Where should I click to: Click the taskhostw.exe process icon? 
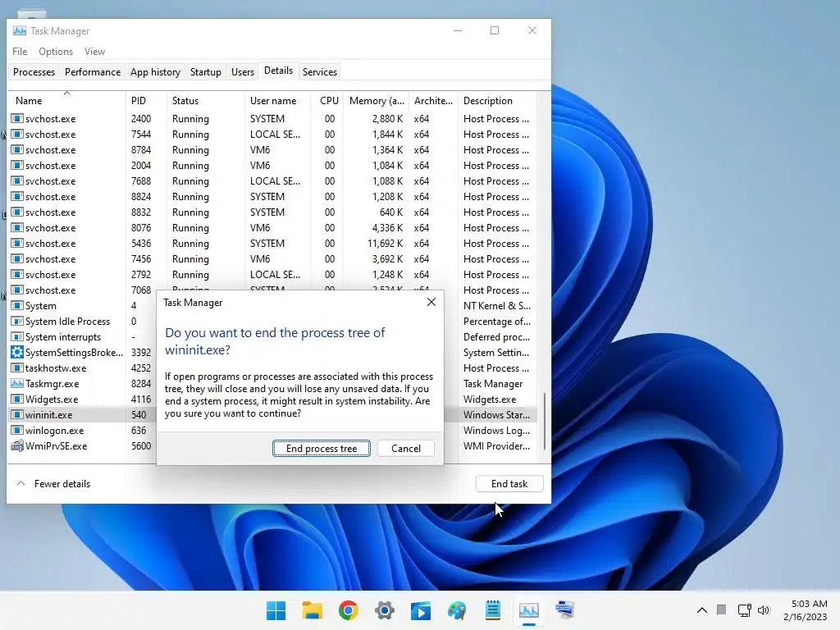[17, 368]
